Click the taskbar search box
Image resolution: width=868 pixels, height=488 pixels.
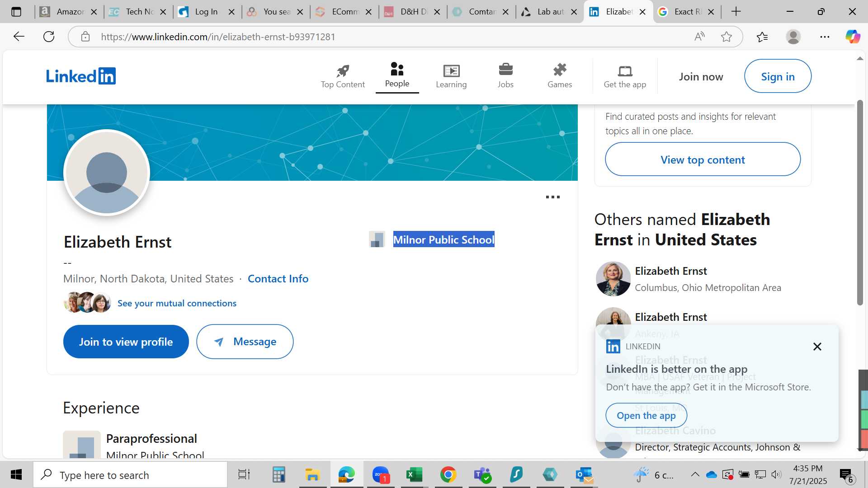130,475
